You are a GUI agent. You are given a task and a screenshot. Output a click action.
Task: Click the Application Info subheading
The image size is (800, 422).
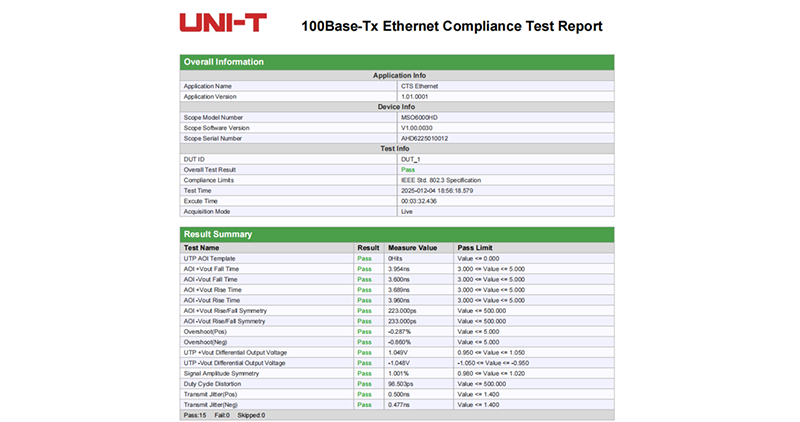[398, 75]
